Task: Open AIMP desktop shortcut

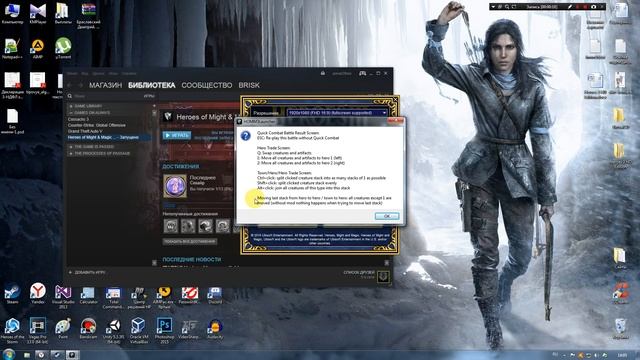Action: (x=38, y=49)
